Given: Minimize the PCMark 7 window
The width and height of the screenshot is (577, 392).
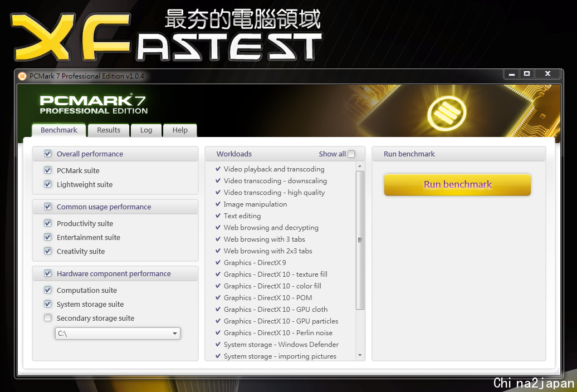Looking at the screenshot, I should (511, 74).
